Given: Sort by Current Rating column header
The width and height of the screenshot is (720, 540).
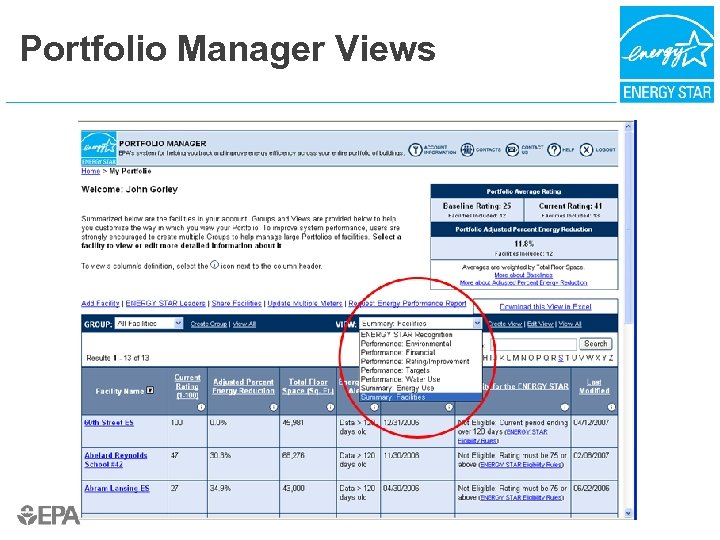Looking at the screenshot, I should [x=187, y=386].
